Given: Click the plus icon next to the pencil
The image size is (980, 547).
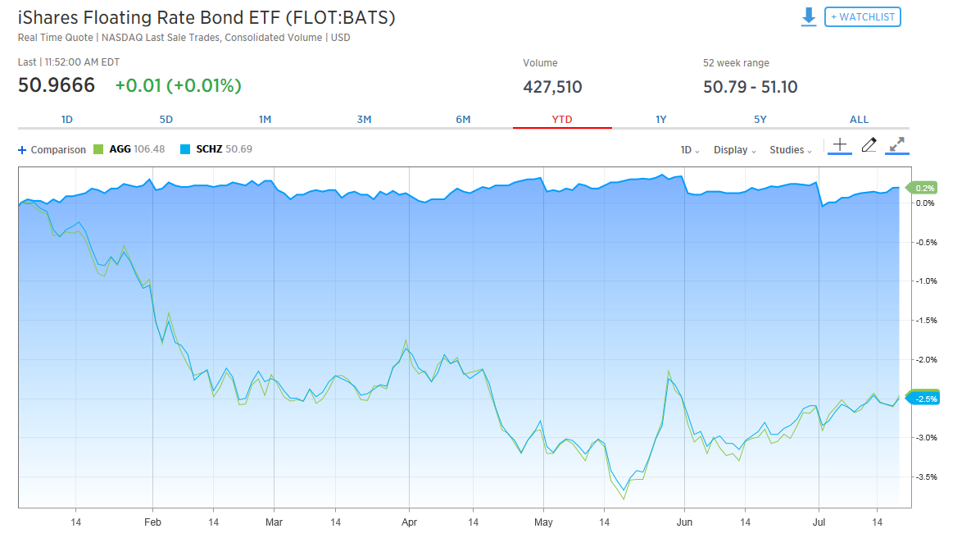Looking at the screenshot, I should (x=840, y=145).
